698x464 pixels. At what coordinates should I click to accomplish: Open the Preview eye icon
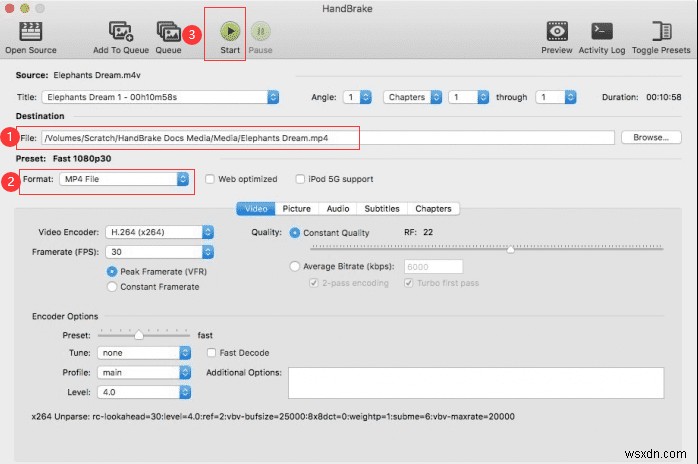click(557, 31)
